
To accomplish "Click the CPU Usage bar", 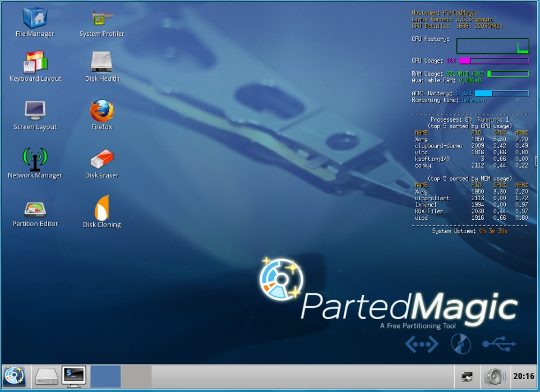I will 494,61.
